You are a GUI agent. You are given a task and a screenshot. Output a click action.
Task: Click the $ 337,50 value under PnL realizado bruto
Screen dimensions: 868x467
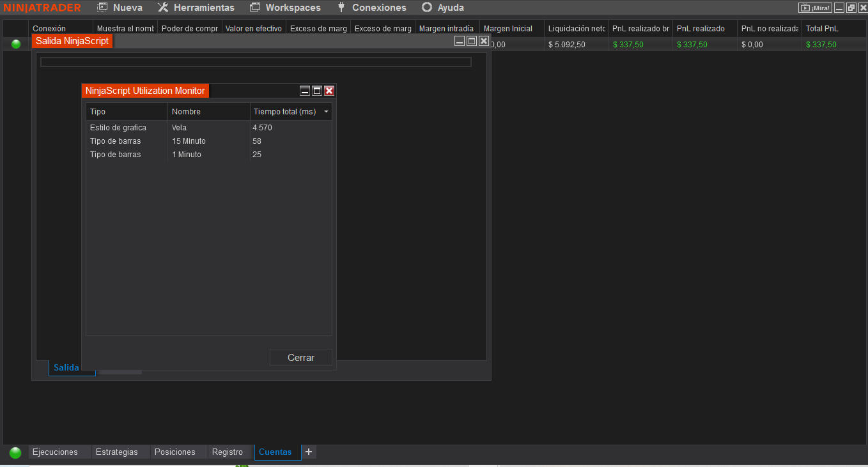[628, 45]
